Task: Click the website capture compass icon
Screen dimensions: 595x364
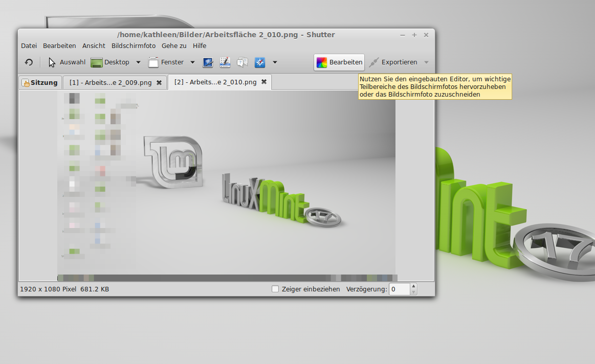Action: (260, 62)
